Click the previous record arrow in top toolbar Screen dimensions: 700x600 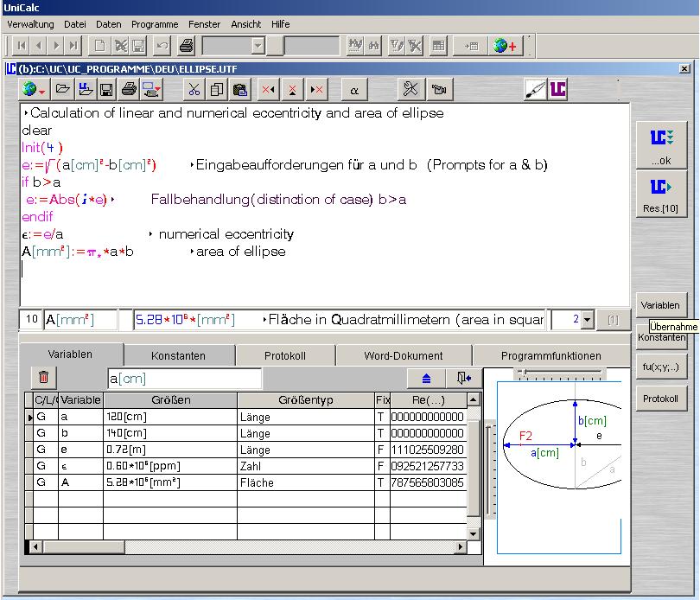39,46
